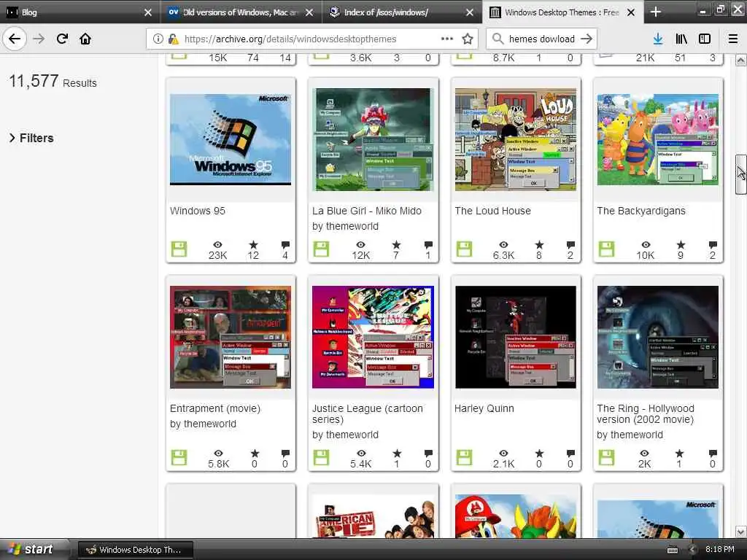Click the Harley Quinn theme thumbnail
747x560 pixels.
(516, 337)
